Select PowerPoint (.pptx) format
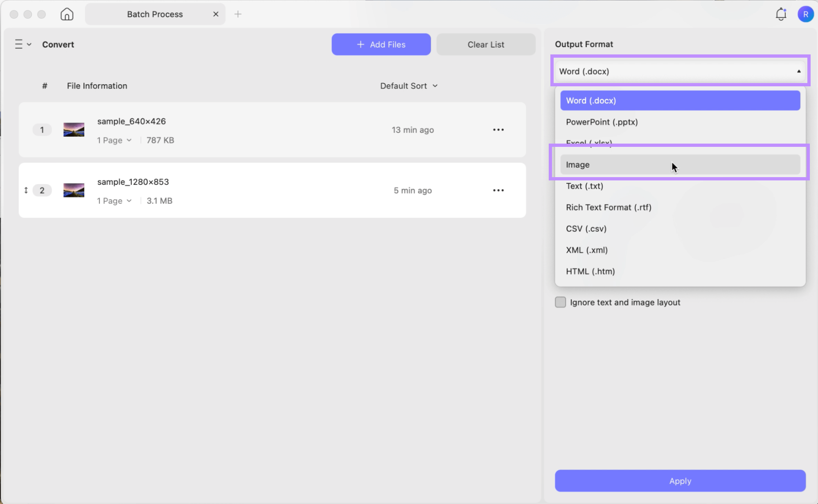The height and width of the screenshot is (504, 818). [x=680, y=122]
